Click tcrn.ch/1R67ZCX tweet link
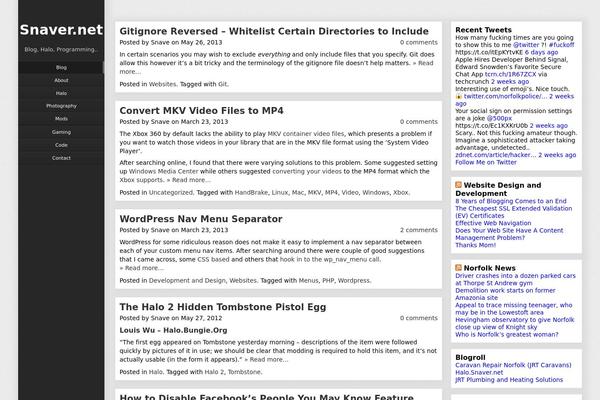600x400 pixels. [510, 74]
